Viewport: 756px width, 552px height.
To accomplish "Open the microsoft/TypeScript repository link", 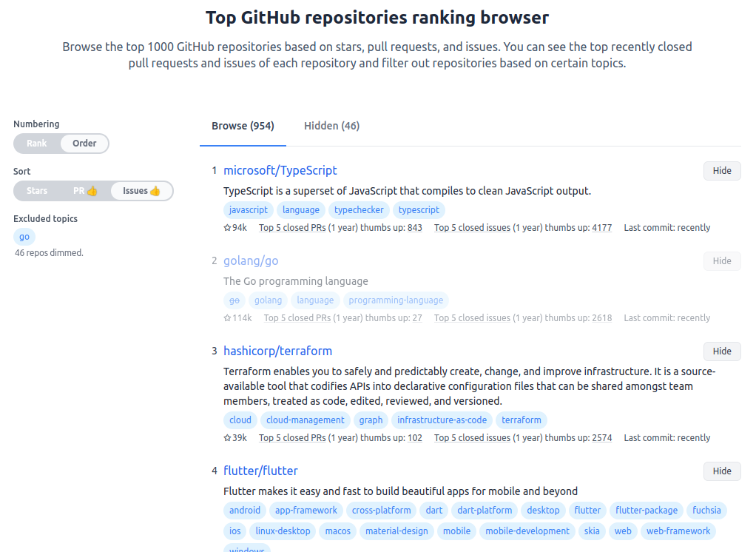I will pyautogui.click(x=280, y=170).
